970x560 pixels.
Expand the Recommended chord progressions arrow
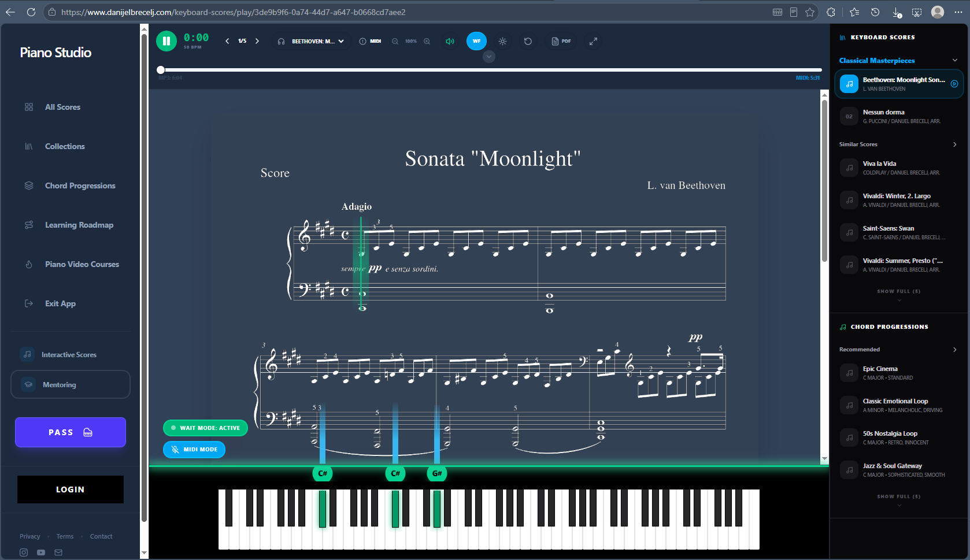[x=955, y=350]
